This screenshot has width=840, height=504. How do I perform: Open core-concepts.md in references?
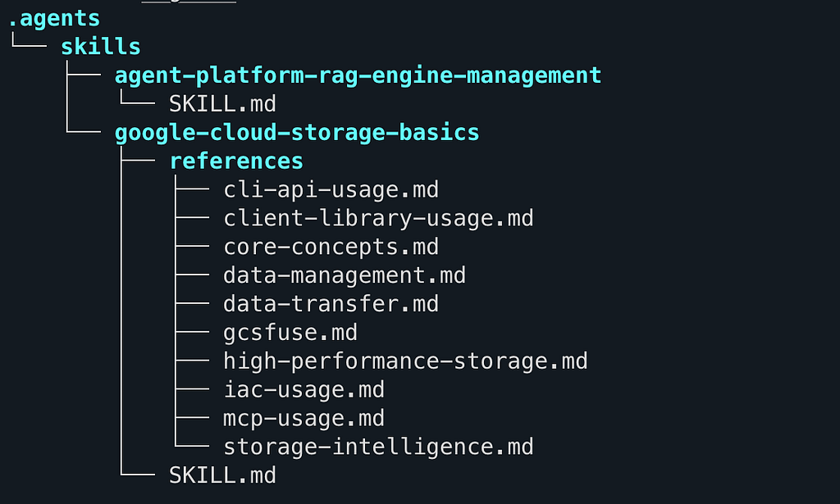(x=331, y=247)
